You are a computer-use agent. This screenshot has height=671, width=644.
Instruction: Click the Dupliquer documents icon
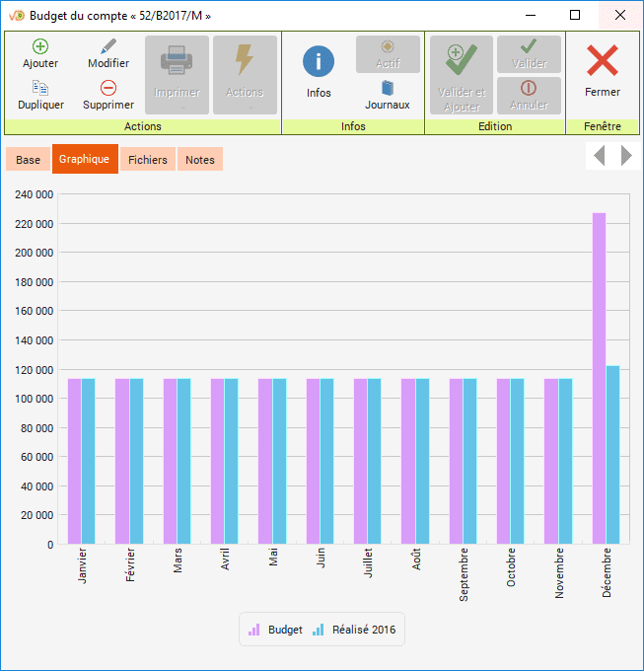click(x=40, y=88)
